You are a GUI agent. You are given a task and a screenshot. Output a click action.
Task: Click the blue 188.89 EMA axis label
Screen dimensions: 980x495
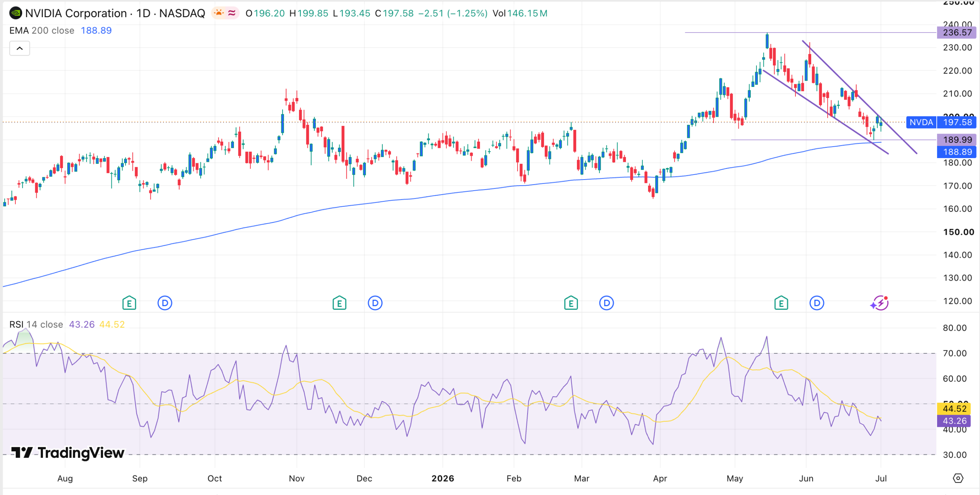tap(957, 152)
